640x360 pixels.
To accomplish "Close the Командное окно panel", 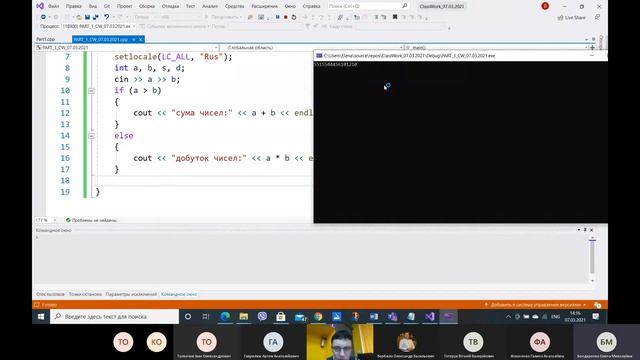I will [591, 230].
